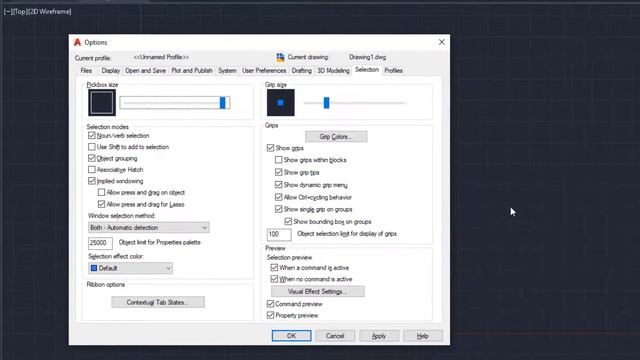Toggle Property preview checkbox
This screenshot has width=640, height=360.
[270, 316]
